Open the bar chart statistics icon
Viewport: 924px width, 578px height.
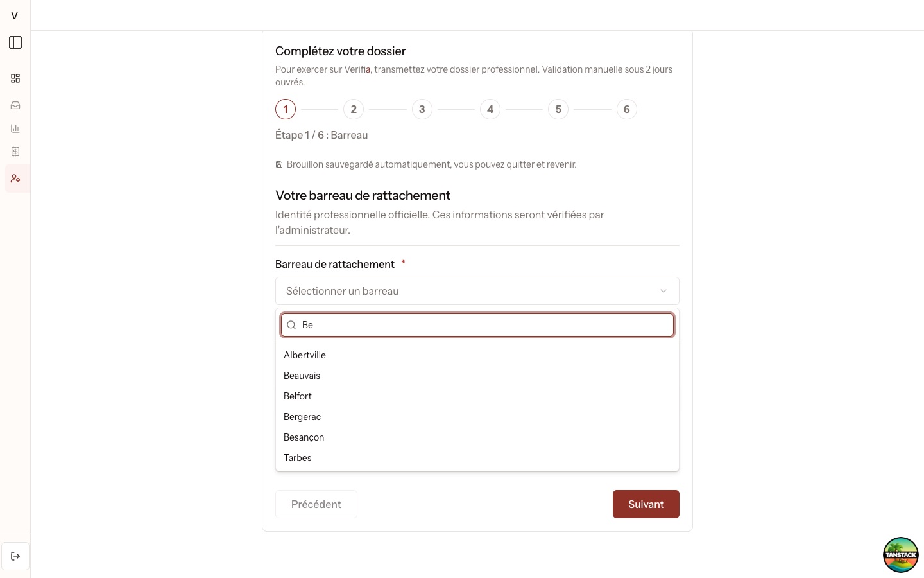15,128
